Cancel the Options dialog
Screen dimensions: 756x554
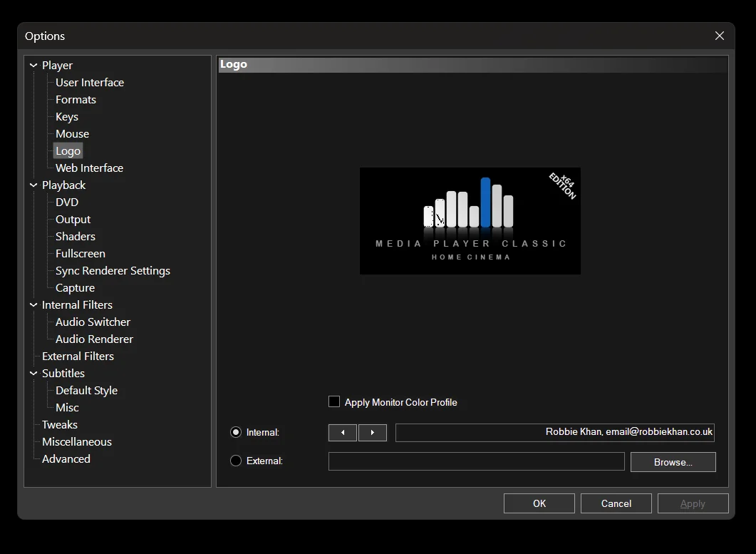(616, 503)
